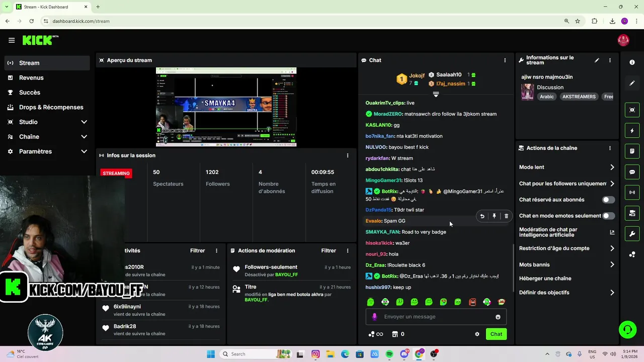This screenshot has width=644, height=362.
Task: Open BAYOU_FF link under Titre moderation entry
Action: (x=256, y=300)
